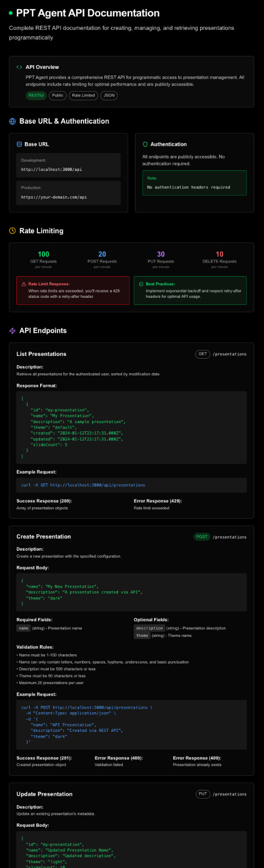Screen dimensions: 264x868
Task: Click the 100 GET Requests value
Action: (43, 254)
